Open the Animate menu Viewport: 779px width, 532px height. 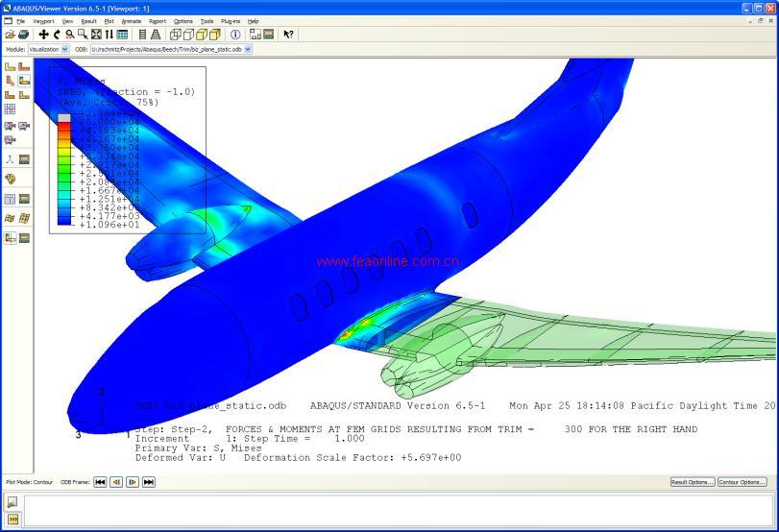click(x=131, y=20)
